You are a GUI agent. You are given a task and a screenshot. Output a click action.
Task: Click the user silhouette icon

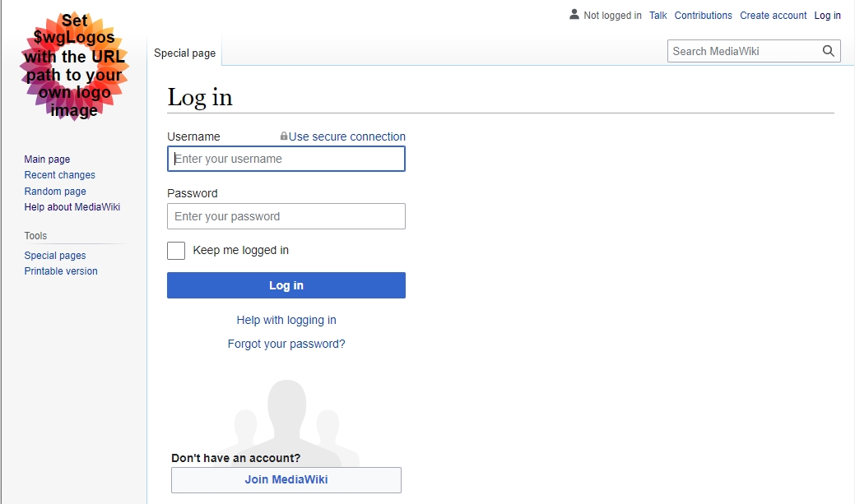tap(574, 15)
